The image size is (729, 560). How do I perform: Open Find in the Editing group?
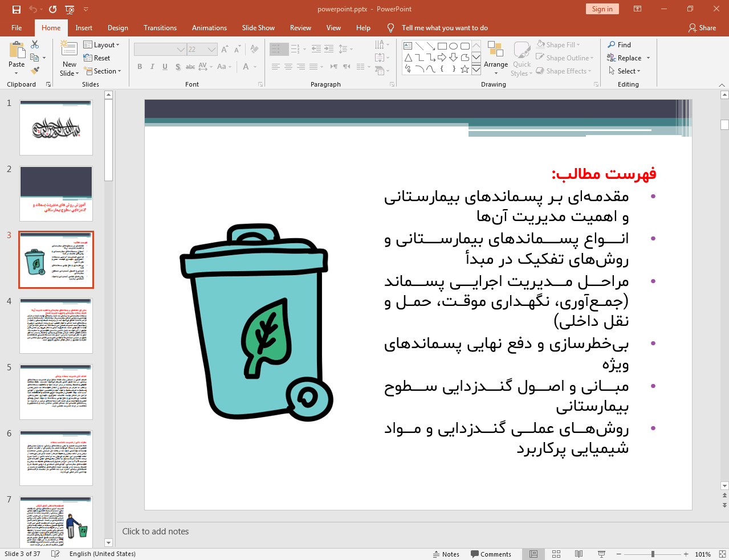pyautogui.click(x=623, y=44)
